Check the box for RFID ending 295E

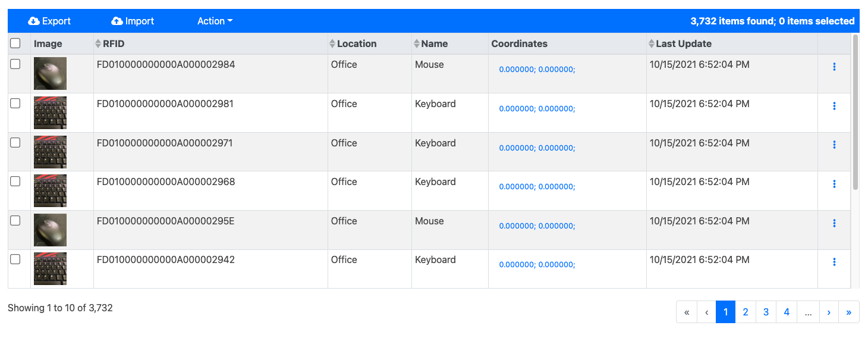[x=15, y=221]
